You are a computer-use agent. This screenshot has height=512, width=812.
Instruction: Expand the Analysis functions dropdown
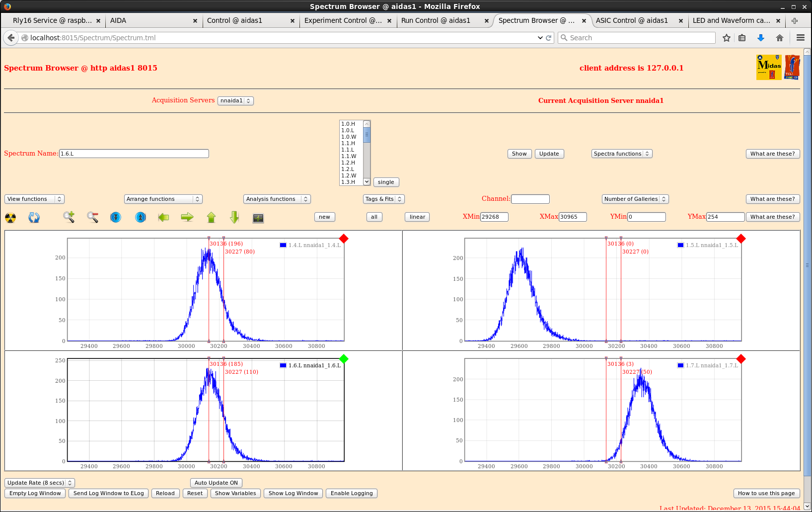(x=277, y=199)
